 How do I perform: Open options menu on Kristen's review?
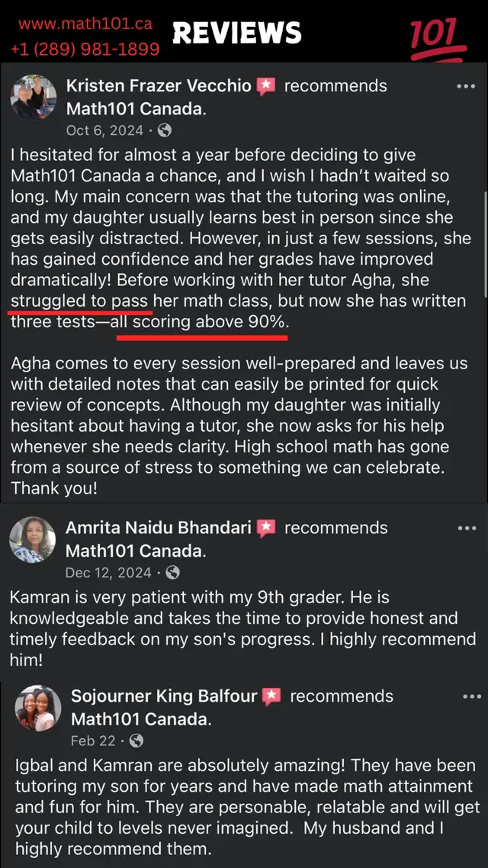[466, 85]
